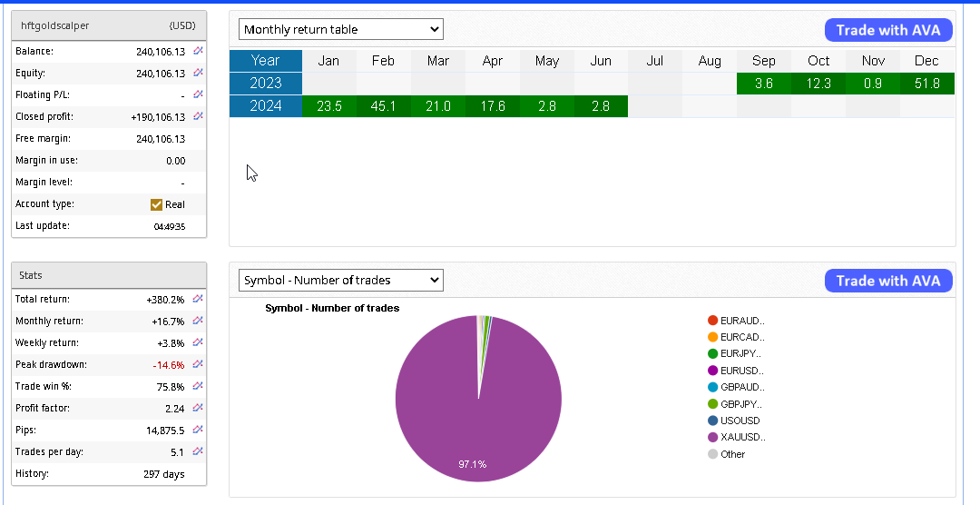The height and width of the screenshot is (505, 980).
Task: Click the chart icon next to Total return
Action: (198, 299)
